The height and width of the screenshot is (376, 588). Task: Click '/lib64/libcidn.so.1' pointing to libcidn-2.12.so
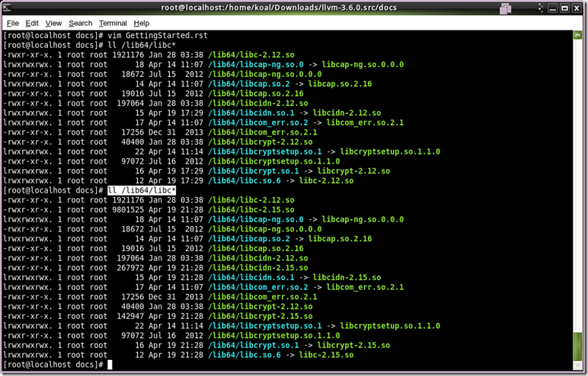click(x=251, y=113)
